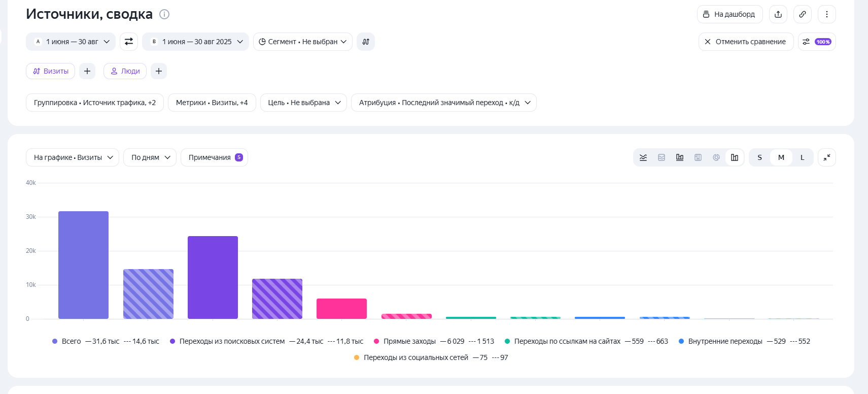Collapse the chart with the arrows icon
The height and width of the screenshot is (394, 868).
827,157
